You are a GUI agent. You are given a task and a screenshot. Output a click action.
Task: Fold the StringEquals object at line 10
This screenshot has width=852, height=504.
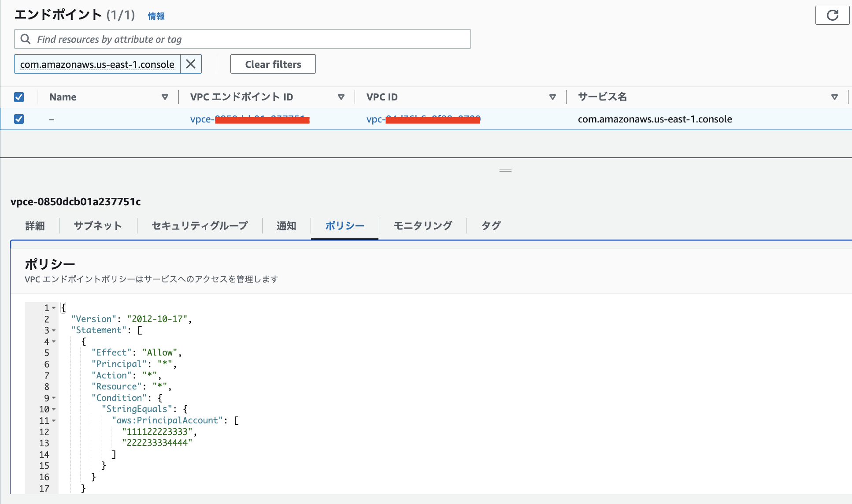tap(54, 409)
